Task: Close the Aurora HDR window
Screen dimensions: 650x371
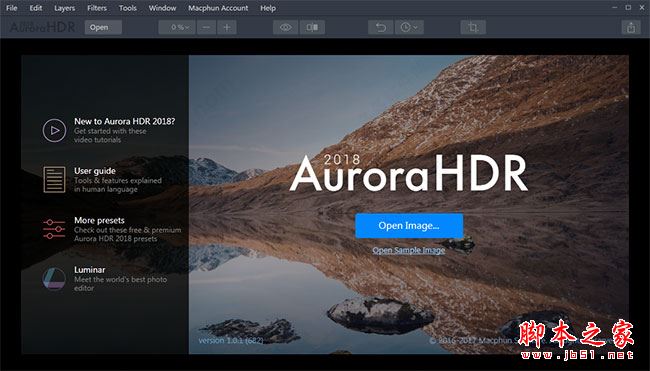Action: [x=641, y=7]
